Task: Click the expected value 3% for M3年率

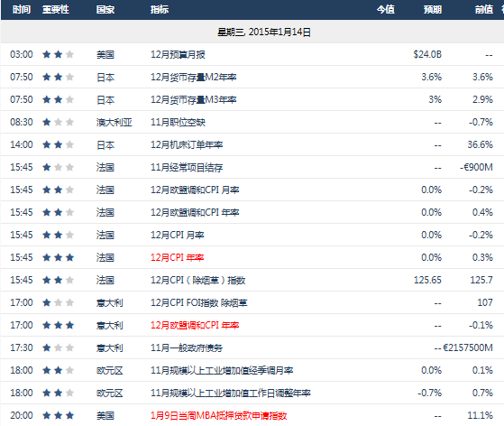Action: pos(435,99)
